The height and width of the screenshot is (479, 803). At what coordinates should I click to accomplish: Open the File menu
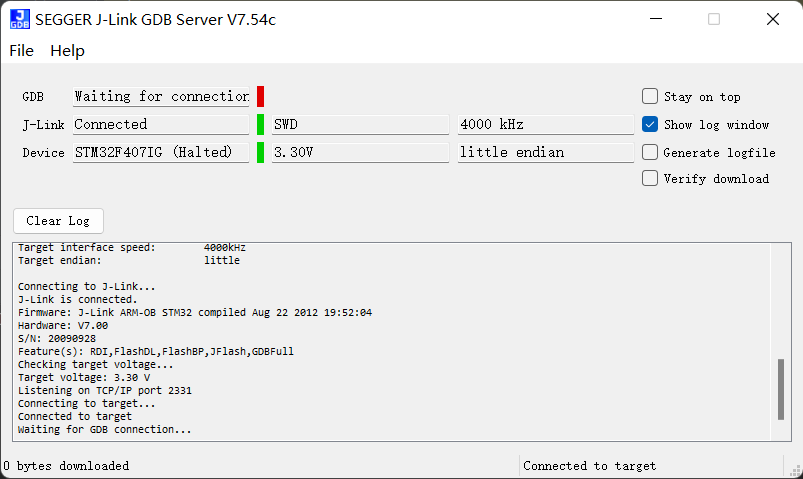21,50
